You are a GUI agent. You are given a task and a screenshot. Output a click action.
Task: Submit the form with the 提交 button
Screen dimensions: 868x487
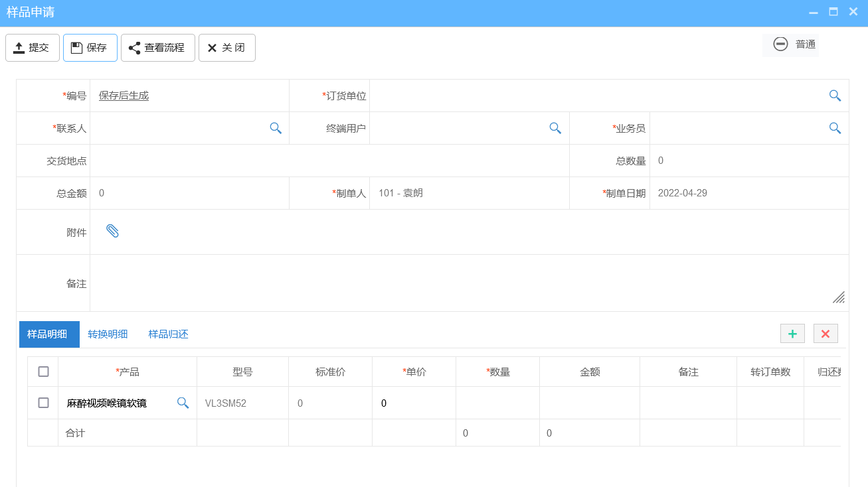coord(32,47)
